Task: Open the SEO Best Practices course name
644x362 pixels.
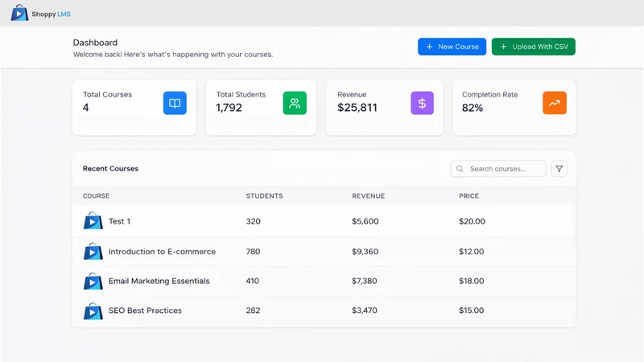Action: (145, 311)
